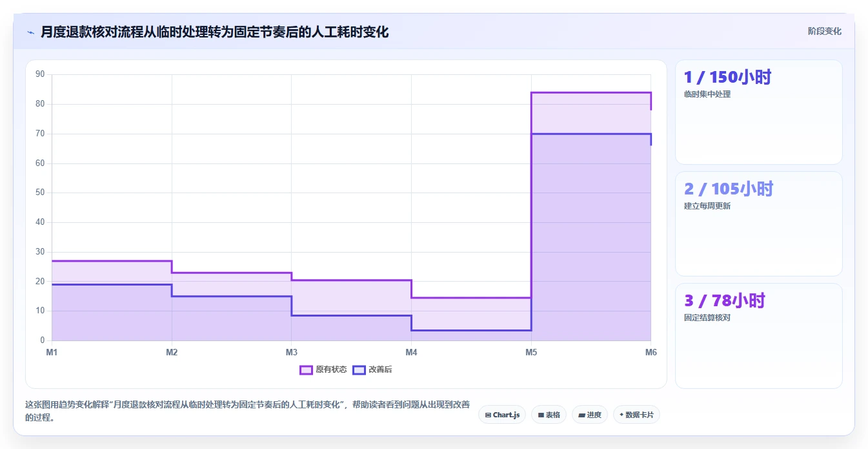The height and width of the screenshot is (449, 868).
Task: Click the 改善后 blue legend swatch
Action: click(359, 370)
